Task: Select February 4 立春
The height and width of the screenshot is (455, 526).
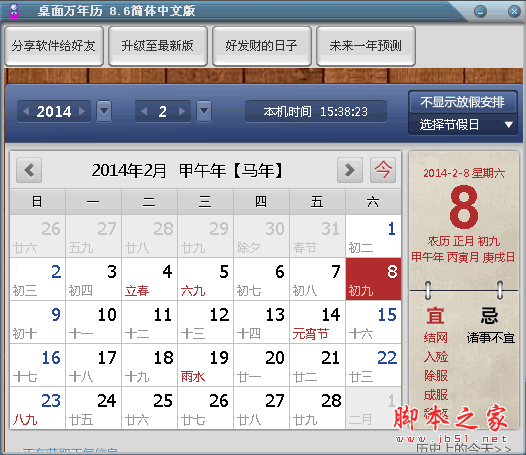Action: pos(150,279)
